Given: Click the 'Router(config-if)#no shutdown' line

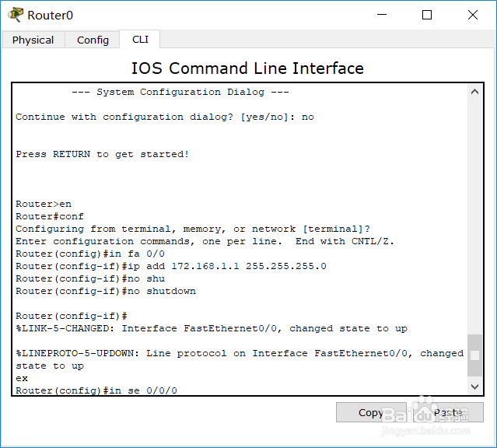Looking at the screenshot, I should tap(106, 291).
